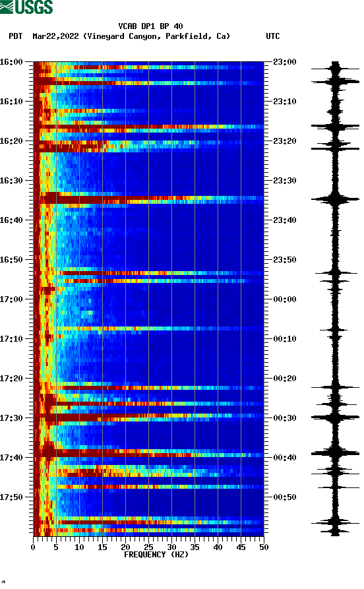Image resolution: width=364 pixels, height=589 pixels.
Task: Click the spectrogram event band near 17:30
Action: pyautogui.click(x=148, y=416)
